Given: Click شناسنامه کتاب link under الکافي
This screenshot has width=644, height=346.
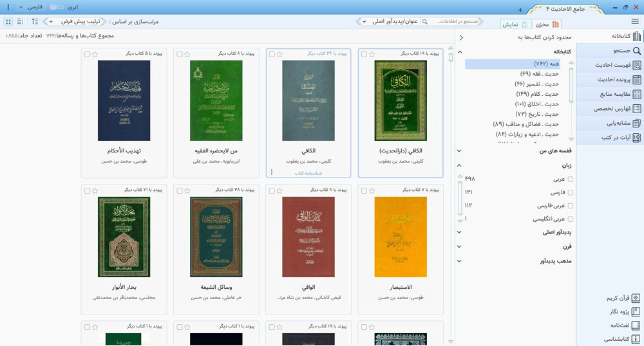Looking at the screenshot, I should [308, 172].
